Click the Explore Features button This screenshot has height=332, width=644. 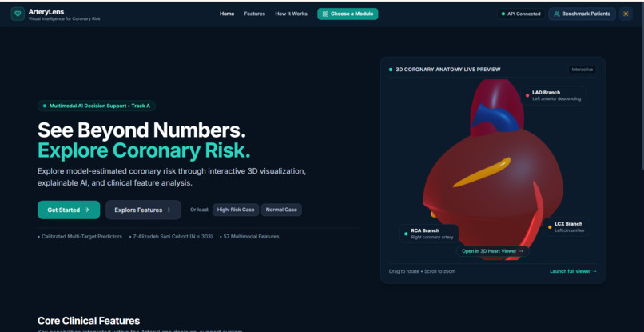coord(143,210)
